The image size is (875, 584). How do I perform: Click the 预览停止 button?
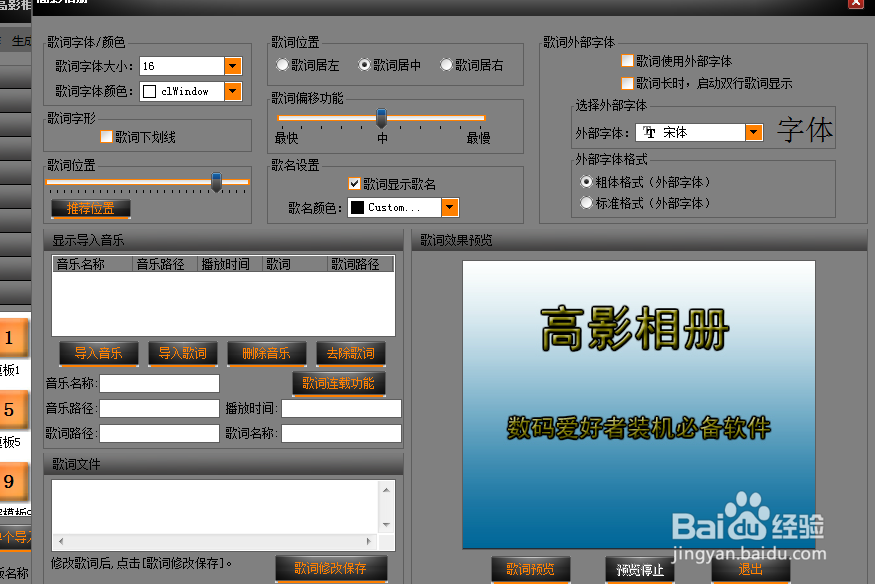click(x=640, y=569)
